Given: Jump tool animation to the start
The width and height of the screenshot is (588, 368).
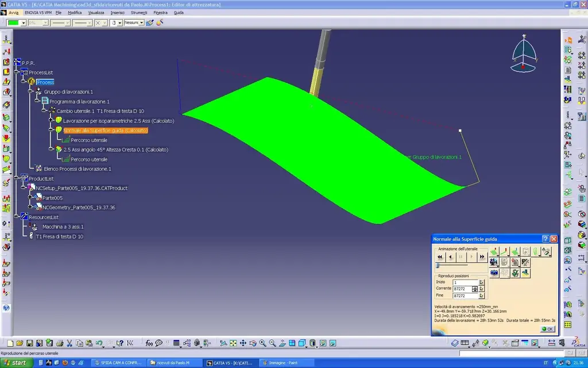Looking at the screenshot, I should [x=440, y=256].
